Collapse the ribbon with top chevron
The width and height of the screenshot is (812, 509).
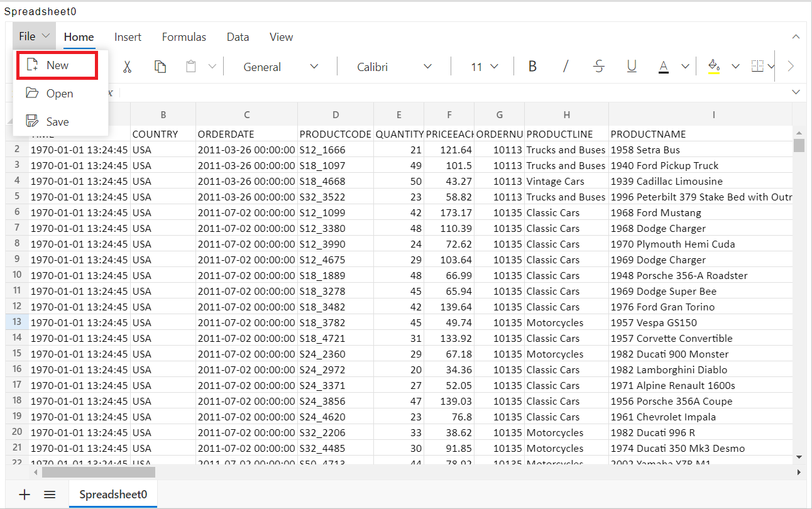(x=796, y=37)
